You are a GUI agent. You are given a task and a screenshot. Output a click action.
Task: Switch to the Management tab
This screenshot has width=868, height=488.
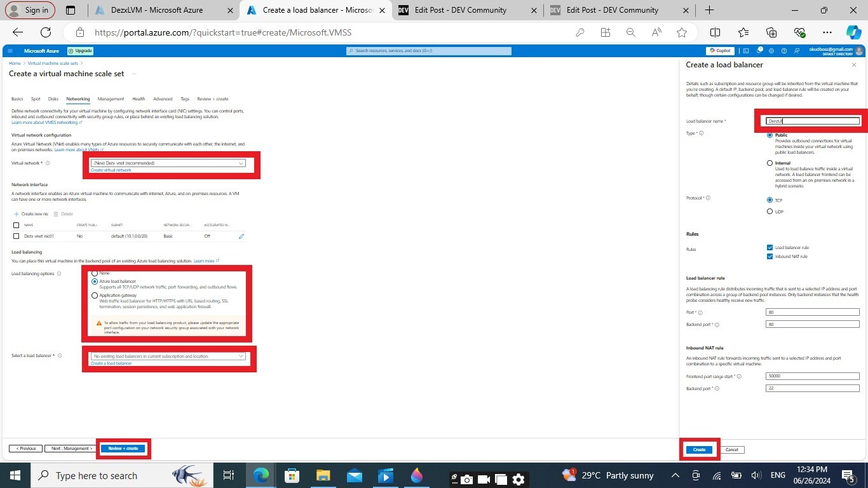[111, 99]
